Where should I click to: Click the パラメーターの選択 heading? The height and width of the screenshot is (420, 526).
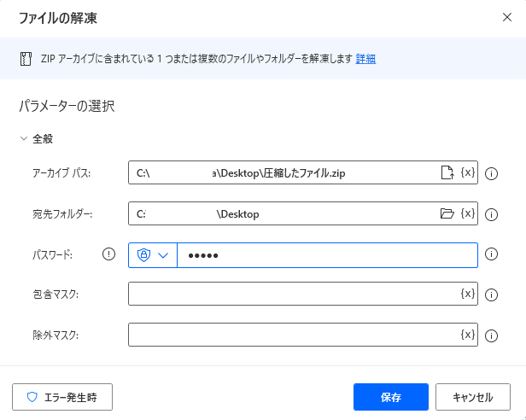click(x=67, y=106)
